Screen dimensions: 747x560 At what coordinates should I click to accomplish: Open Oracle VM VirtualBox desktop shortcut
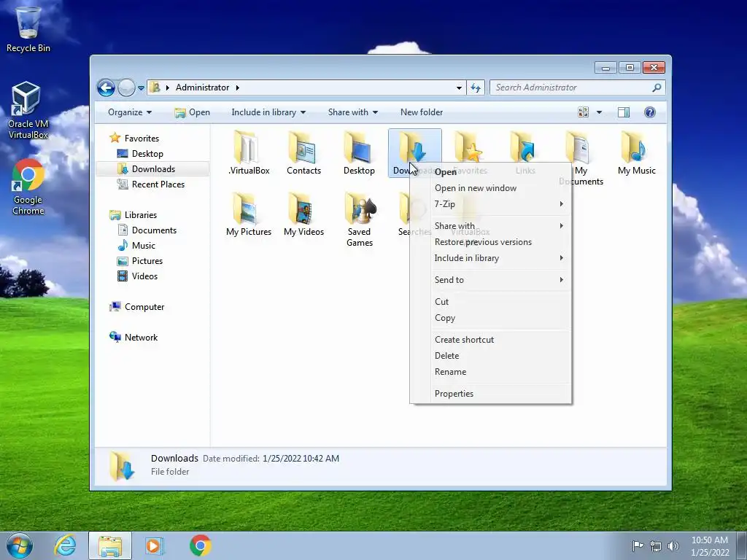click(28, 110)
